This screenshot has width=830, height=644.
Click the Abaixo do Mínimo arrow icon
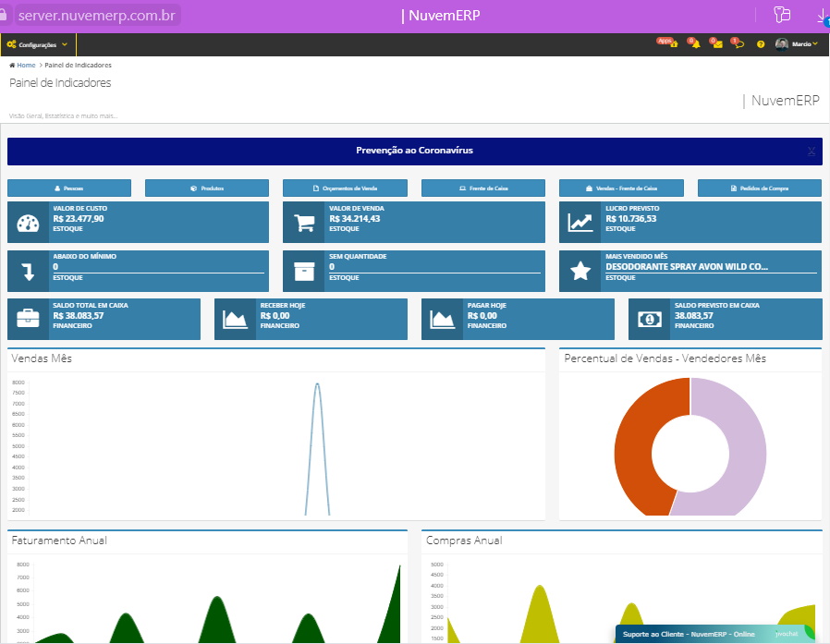click(x=28, y=272)
